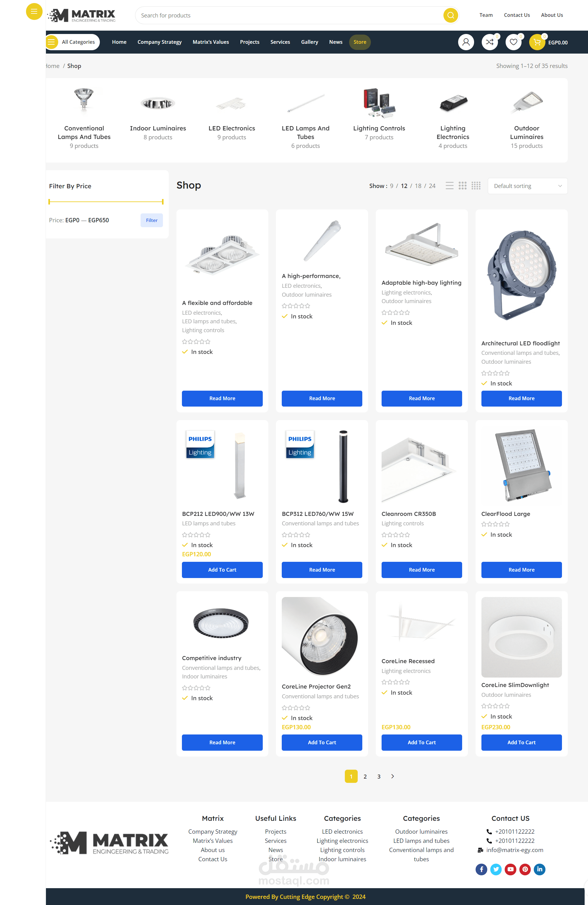The height and width of the screenshot is (905, 588).
Task: Click the yellow search magnifier button
Action: pyautogui.click(x=450, y=15)
